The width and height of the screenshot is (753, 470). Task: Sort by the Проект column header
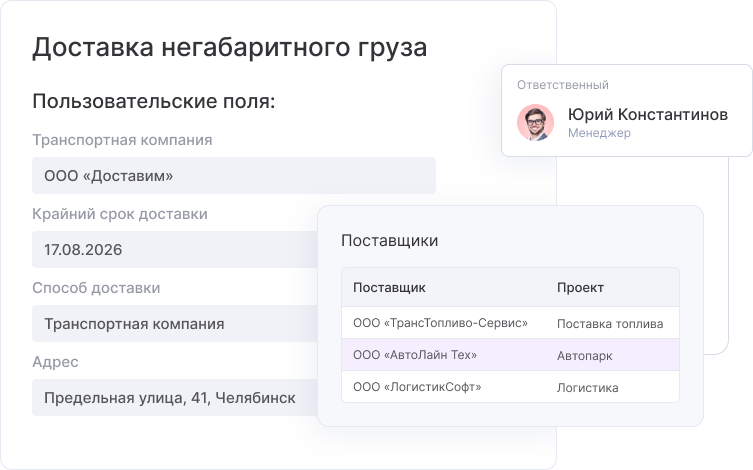[580, 287]
